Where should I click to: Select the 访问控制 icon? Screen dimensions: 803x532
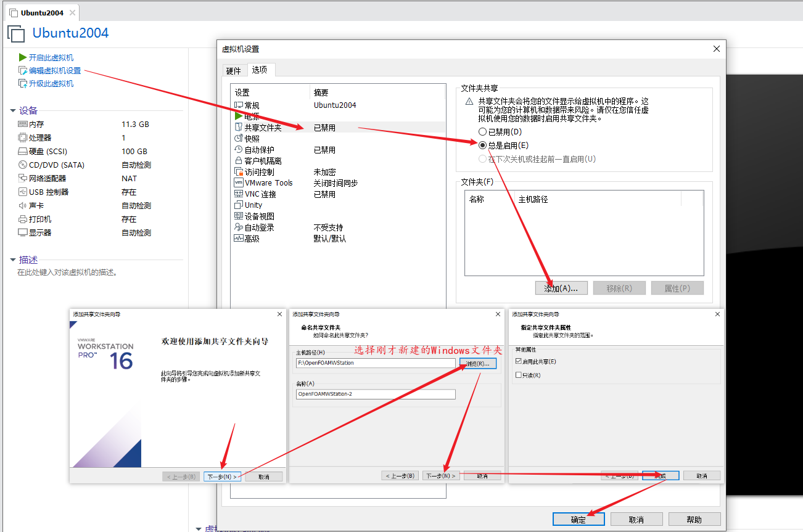pos(239,172)
